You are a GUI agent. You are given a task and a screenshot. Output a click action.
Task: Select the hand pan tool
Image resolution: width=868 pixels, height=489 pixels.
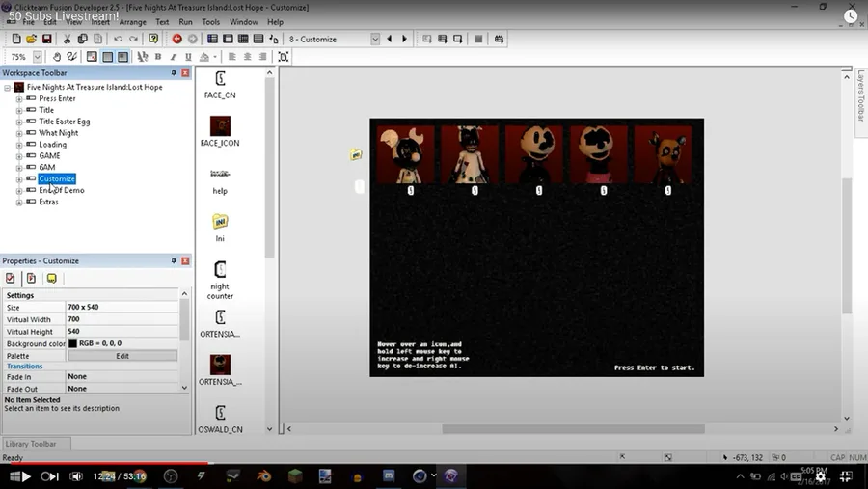tap(57, 57)
